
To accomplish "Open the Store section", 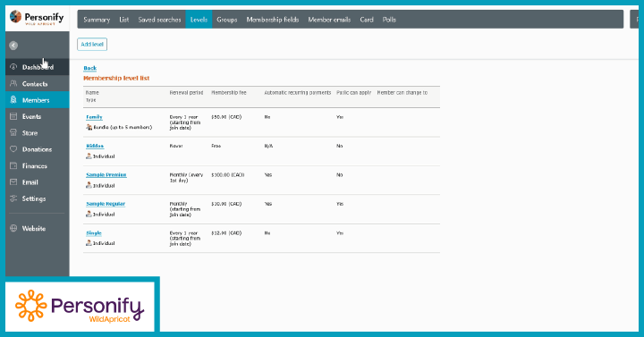I will click(x=30, y=133).
